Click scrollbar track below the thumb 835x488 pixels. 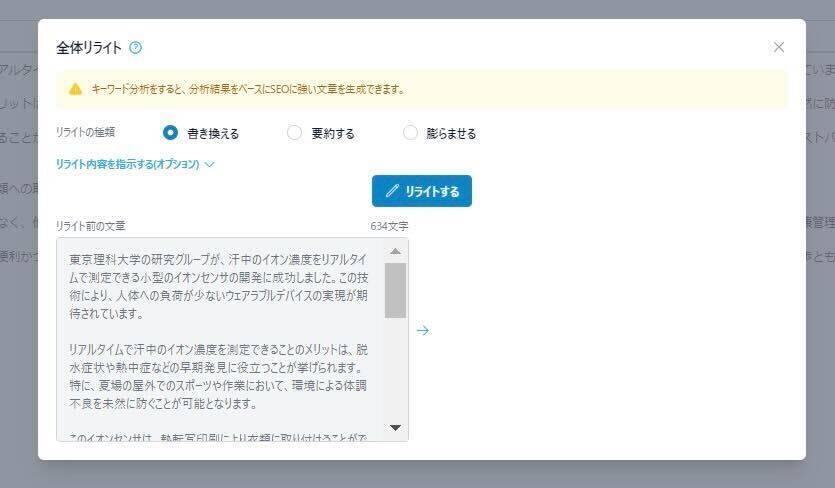pos(395,370)
